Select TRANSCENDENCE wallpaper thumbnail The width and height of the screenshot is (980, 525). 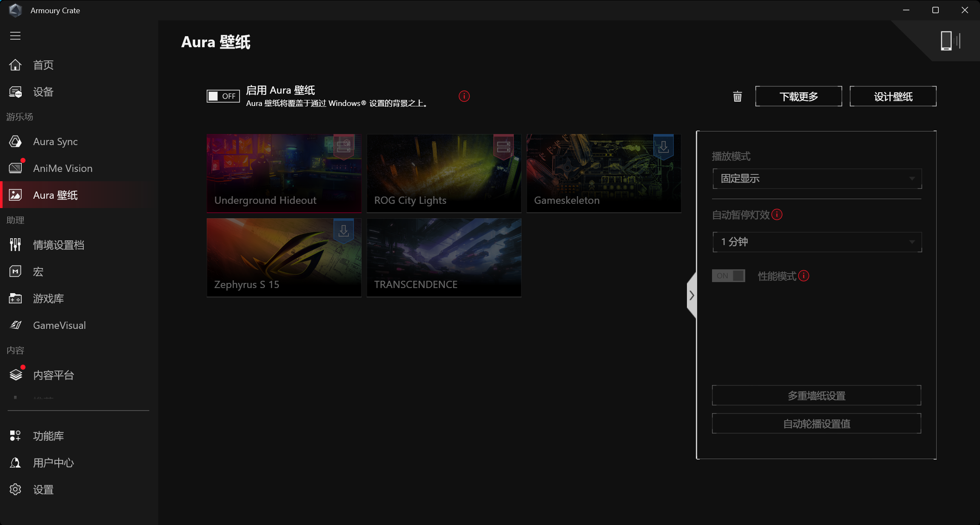coord(444,257)
